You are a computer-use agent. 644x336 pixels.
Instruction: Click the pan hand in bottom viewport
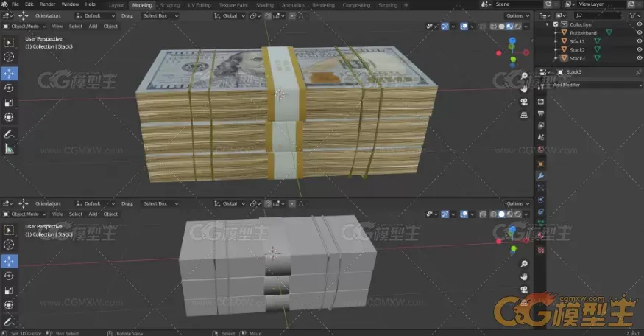pyautogui.click(x=524, y=277)
